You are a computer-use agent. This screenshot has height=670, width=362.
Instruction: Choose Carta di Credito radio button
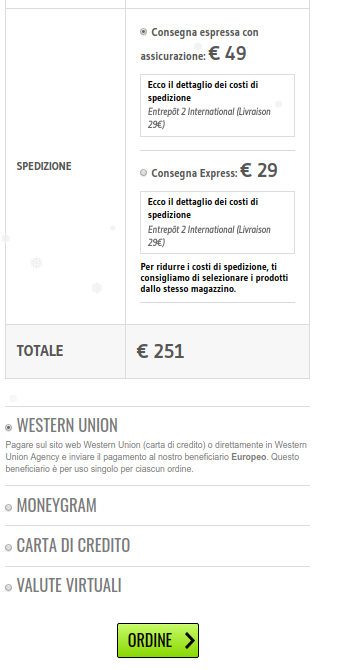(x=9, y=548)
